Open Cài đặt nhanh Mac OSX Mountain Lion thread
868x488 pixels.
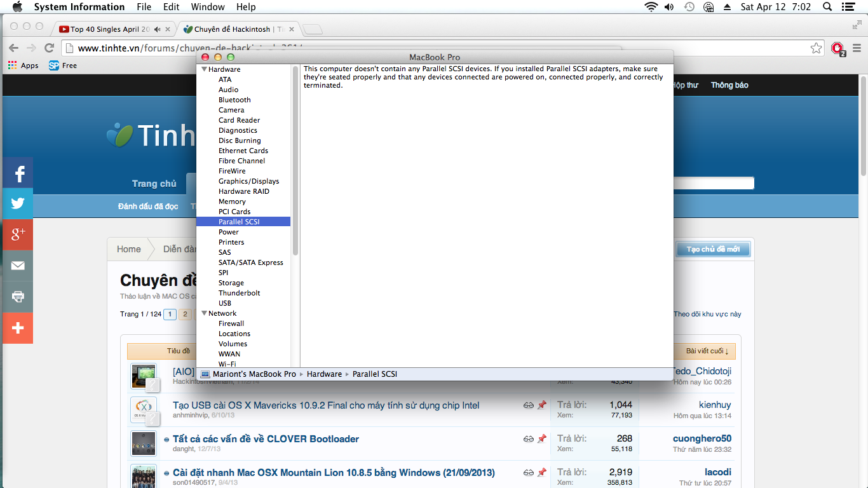coord(334,473)
